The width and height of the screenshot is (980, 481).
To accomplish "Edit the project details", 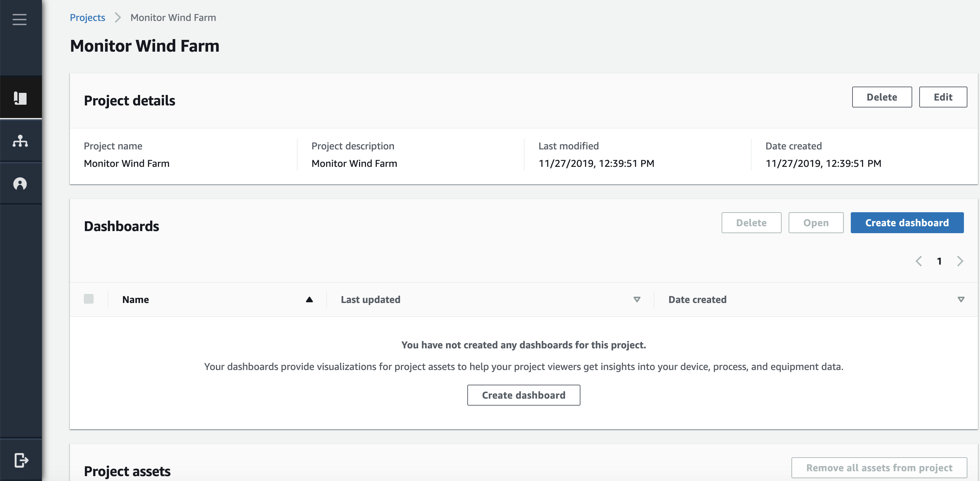I will (x=943, y=97).
